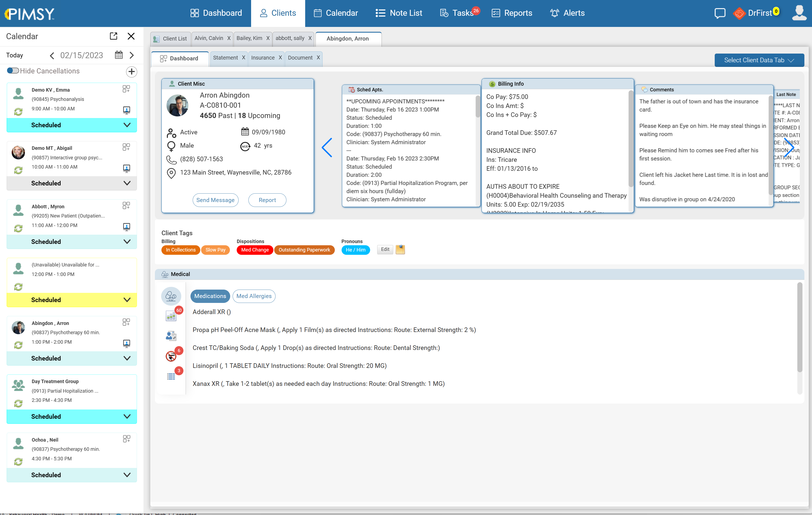Open the chat messages icon
This screenshot has height=515, width=812.
pos(720,13)
